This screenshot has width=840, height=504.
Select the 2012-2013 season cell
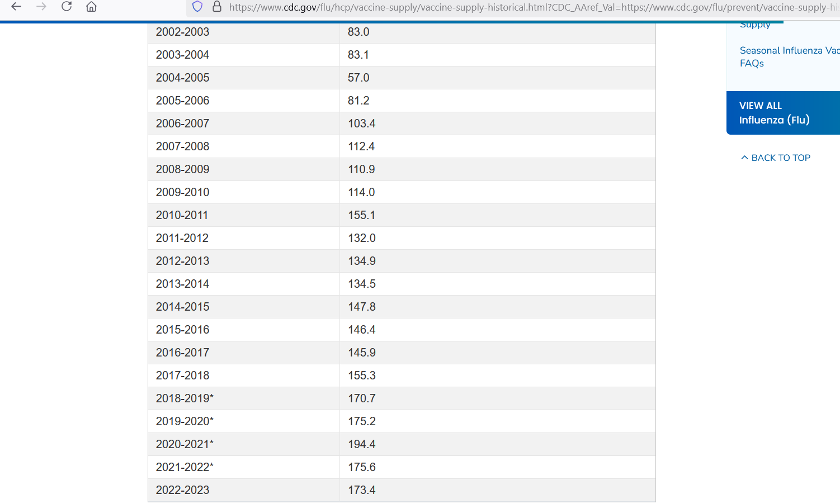(244, 261)
